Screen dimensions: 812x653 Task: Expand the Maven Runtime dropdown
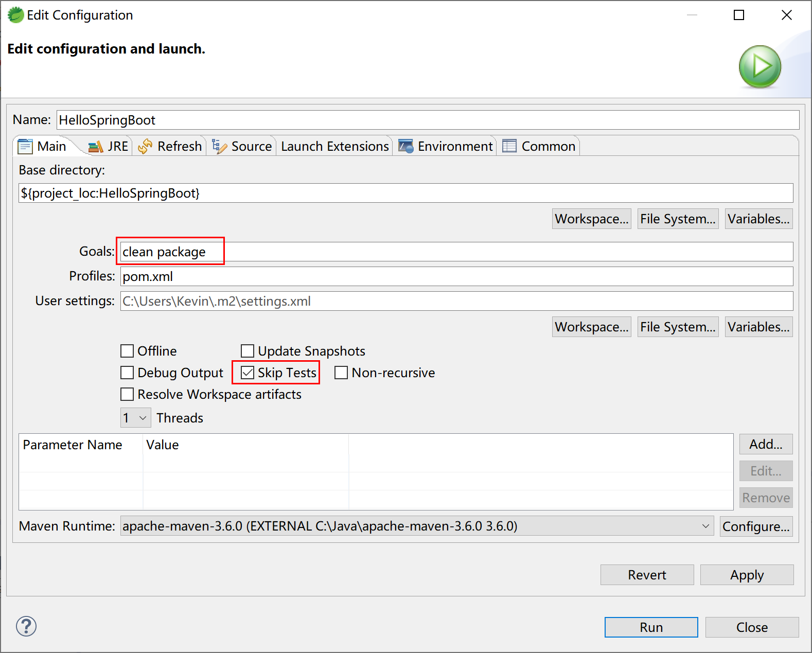pyautogui.click(x=705, y=526)
